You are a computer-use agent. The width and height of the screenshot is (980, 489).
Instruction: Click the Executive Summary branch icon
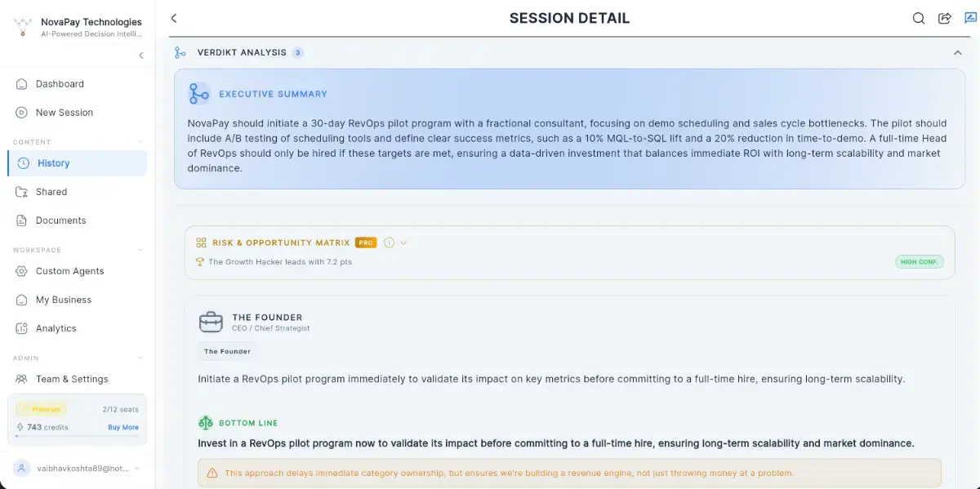point(199,94)
